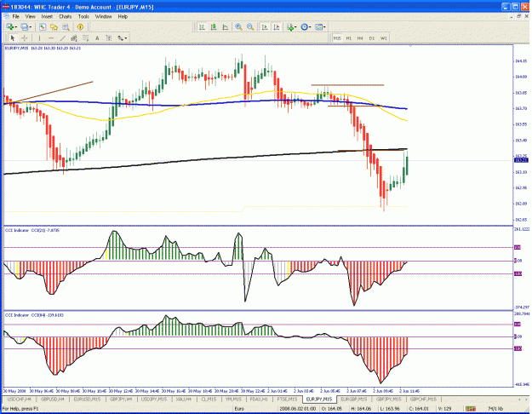
Task: Switch to the EURGBP,M15 chart tab
Action: [x=353, y=399]
